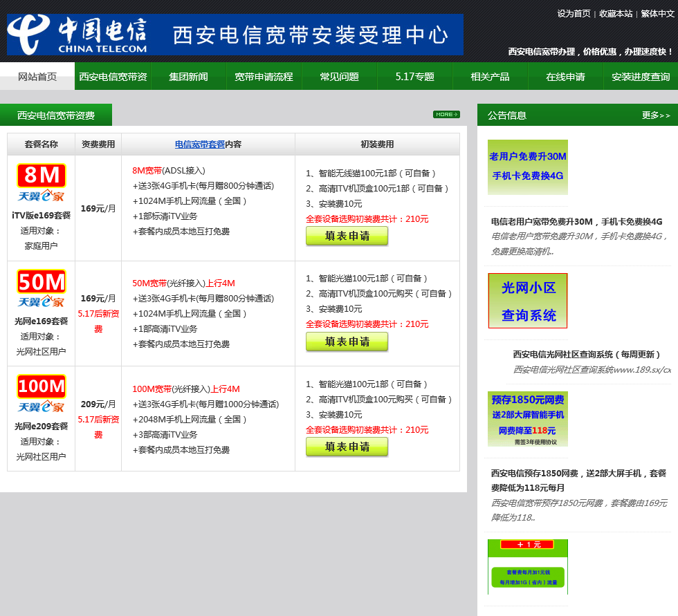Click the 套餐名称 column header
678x616 pixels.
(x=41, y=144)
